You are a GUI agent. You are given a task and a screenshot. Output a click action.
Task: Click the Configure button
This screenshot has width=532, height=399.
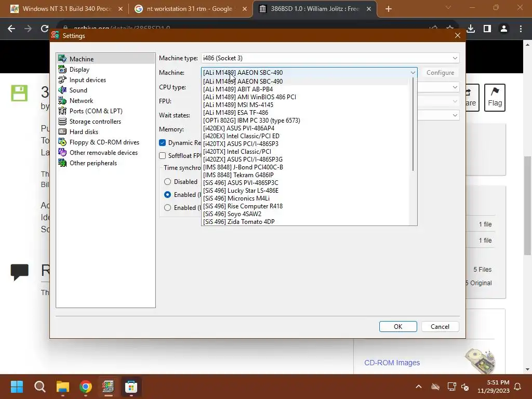click(x=440, y=73)
